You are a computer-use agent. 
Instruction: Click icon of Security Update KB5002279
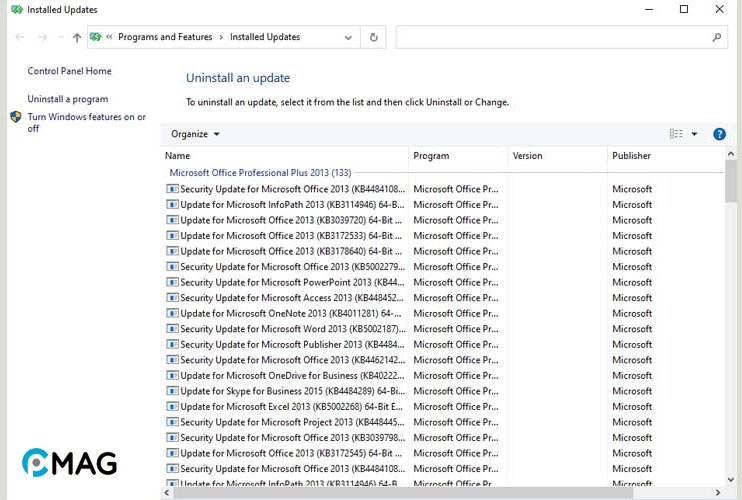[x=172, y=267]
